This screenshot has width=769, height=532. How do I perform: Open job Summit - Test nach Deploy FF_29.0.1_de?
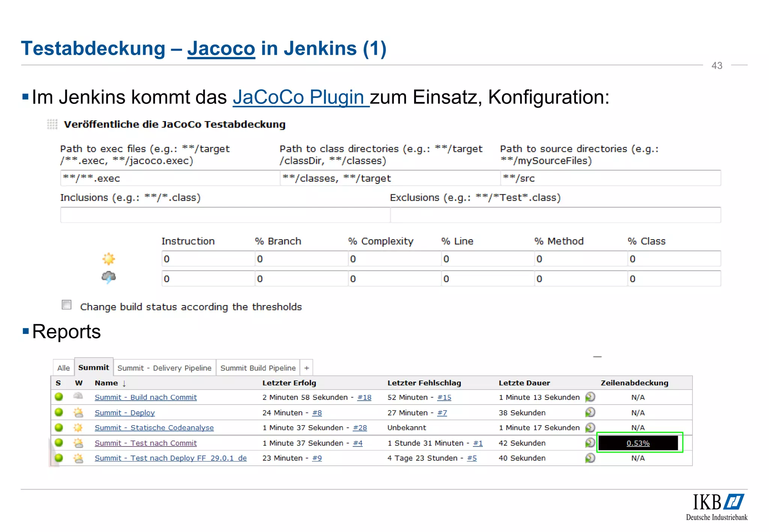(x=170, y=458)
